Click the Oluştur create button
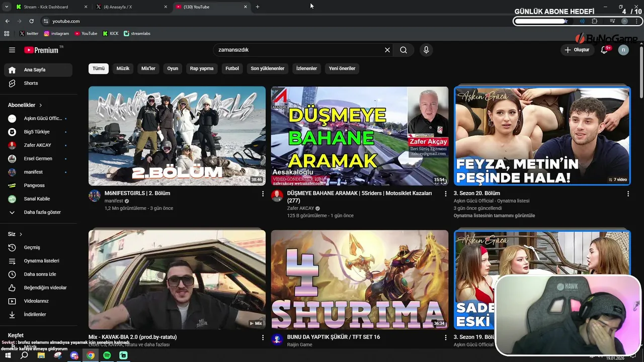Viewport: 644px width, 362px height. pyautogui.click(x=577, y=50)
